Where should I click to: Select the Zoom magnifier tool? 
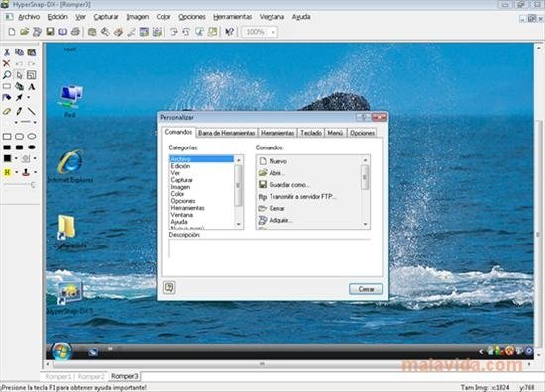point(7,75)
